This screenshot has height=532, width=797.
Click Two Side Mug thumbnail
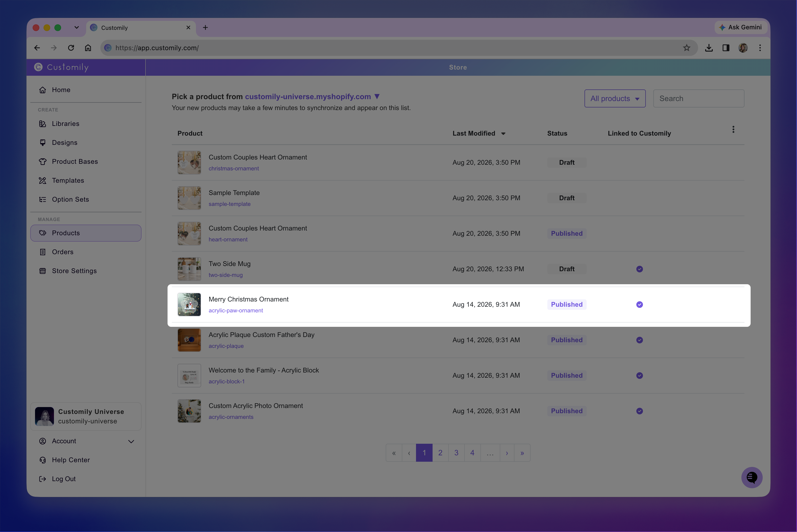pyautogui.click(x=189, y=269)
